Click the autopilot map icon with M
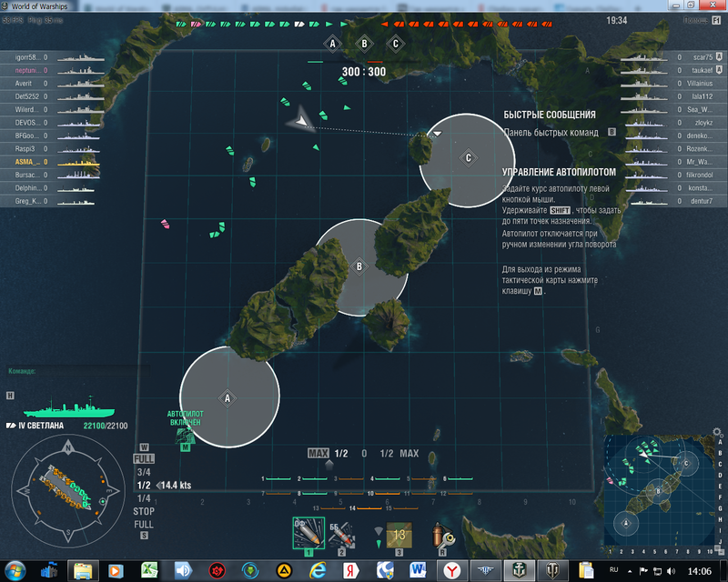The width and height of the screenshot is (728, 582). click(186, 438)
